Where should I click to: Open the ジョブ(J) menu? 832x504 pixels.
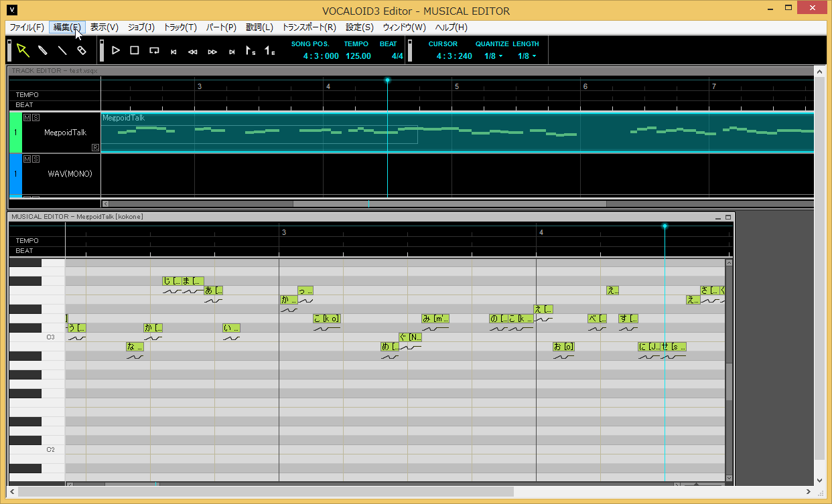click(x=141, y=27)
